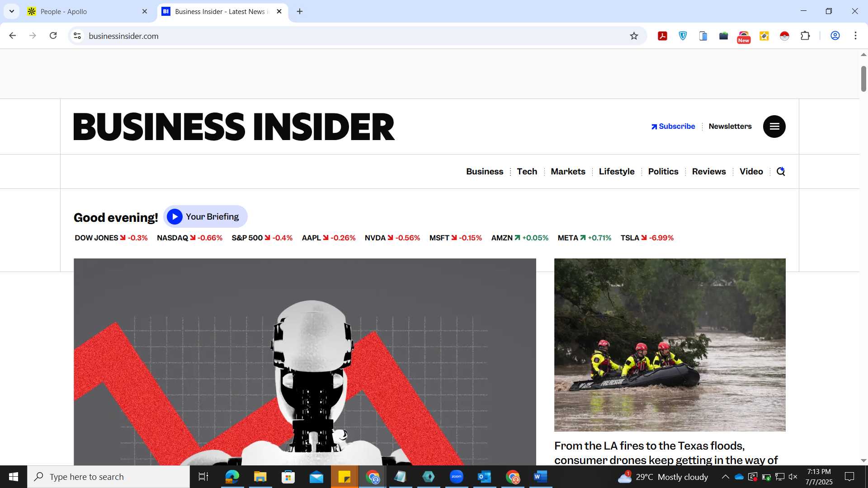Open the S&P 500 ticker
868x488 pixels.
[262, 238]
